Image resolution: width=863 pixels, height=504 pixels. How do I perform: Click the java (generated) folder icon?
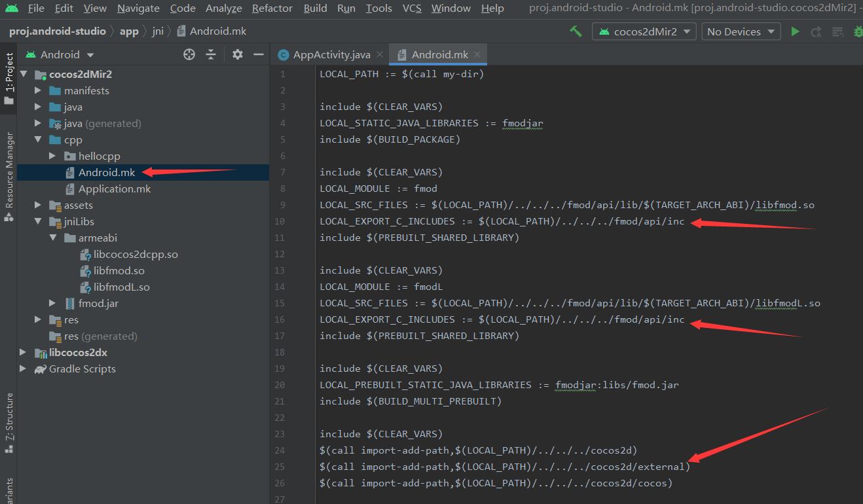tap(56, 124)
